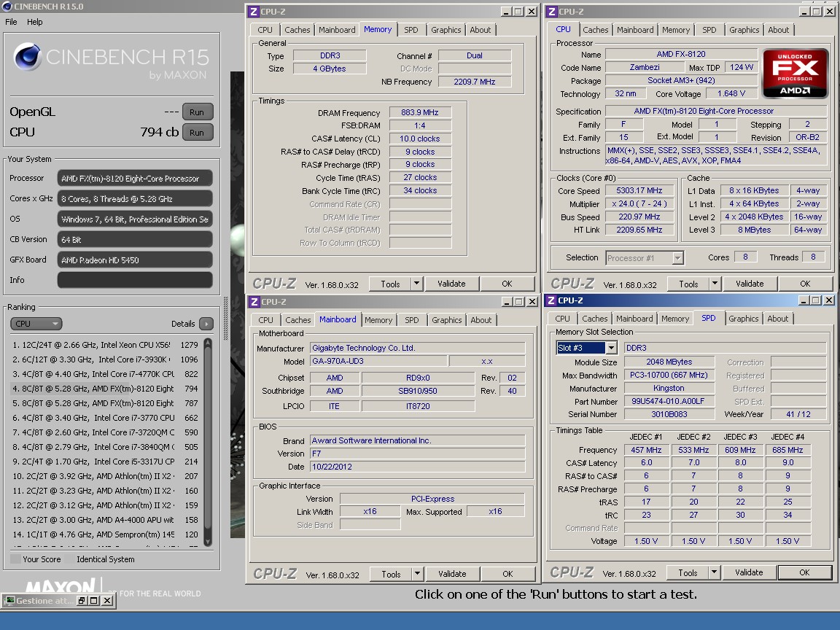
Task: Click the empty Info field
Action: [x=135, y=280]
